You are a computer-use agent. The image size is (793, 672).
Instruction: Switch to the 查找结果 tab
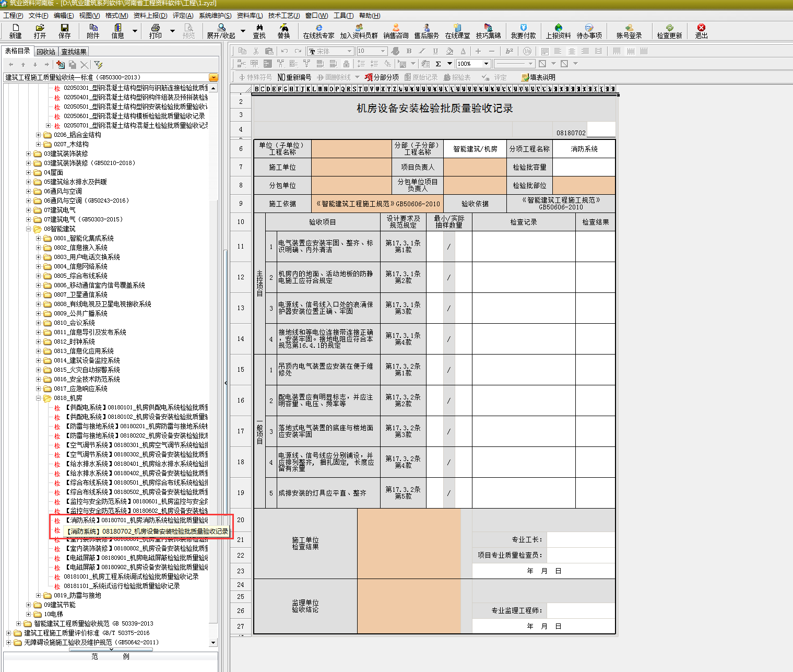[x=74, y=52]
